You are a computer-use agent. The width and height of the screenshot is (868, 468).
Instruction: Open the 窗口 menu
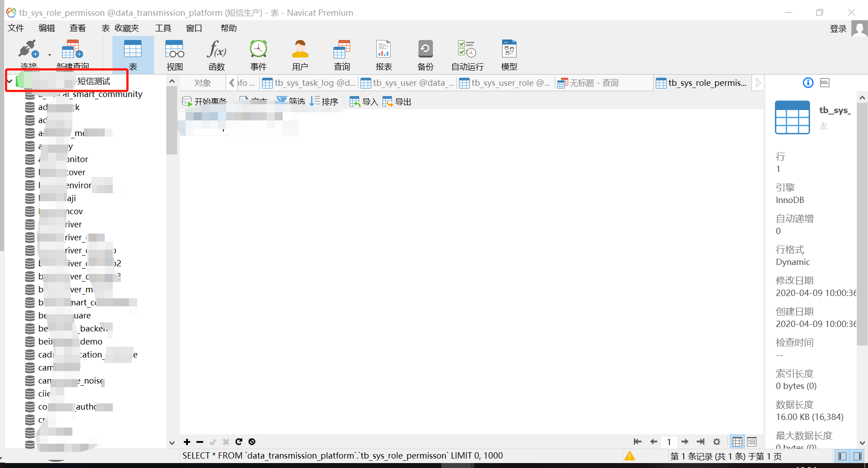tap(194, 28)
